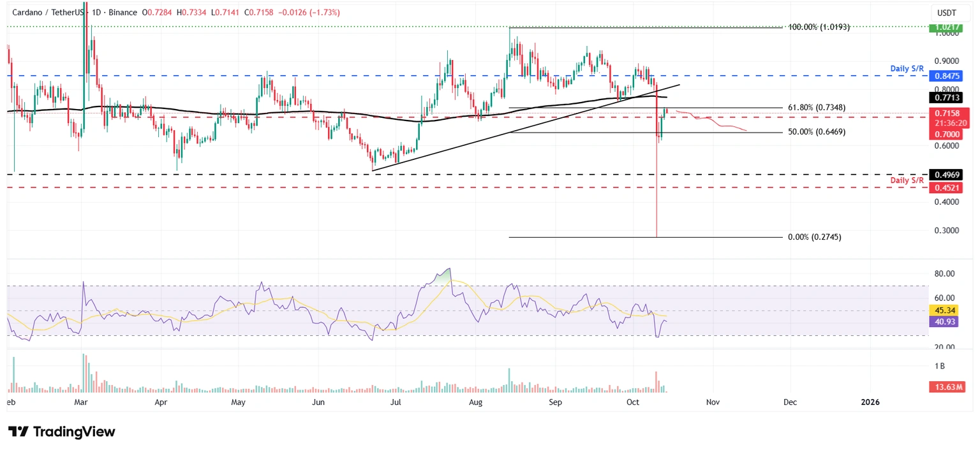Click the black 0.7713 price label
Screen dimensions: 980x452
(946, 98)
